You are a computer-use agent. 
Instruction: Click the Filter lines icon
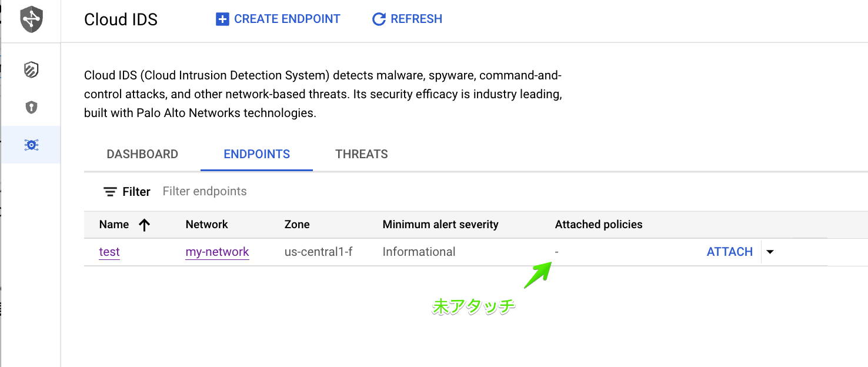(110, 192)
